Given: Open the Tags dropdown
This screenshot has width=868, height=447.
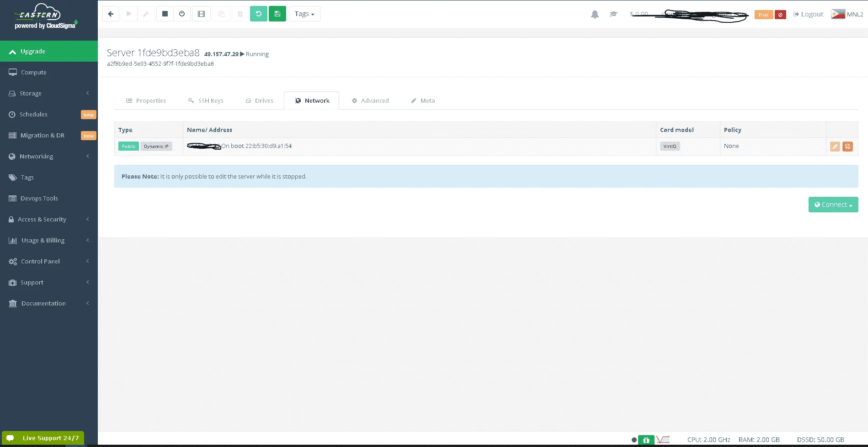Looking at the screenshot, I should [x=304, y=14].
